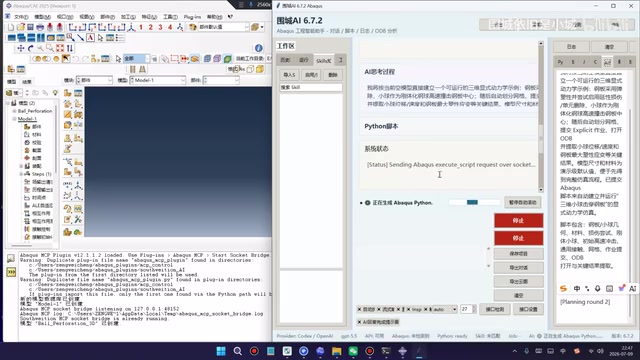Collapse the 模型 (2) root tree node

coord(8,103)
